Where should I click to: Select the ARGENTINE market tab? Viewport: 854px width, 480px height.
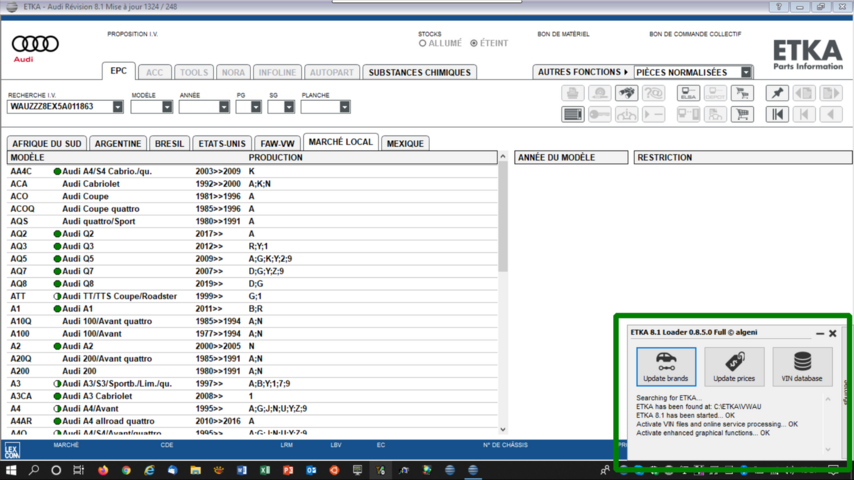click(118, 144)
